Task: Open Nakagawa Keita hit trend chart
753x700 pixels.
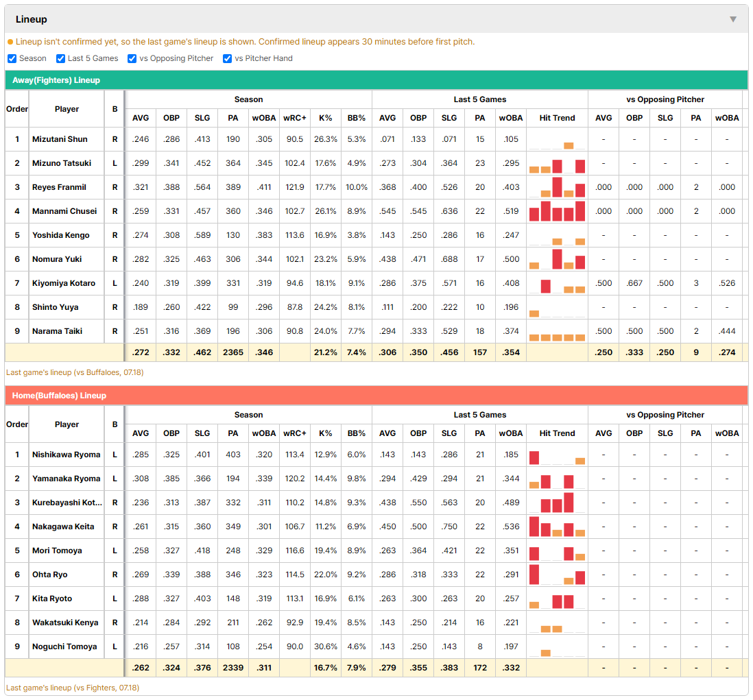Action: pos(557,527)
